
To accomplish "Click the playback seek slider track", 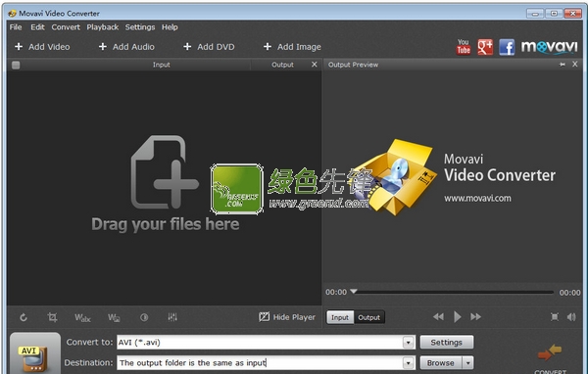I will pos(453,292).
